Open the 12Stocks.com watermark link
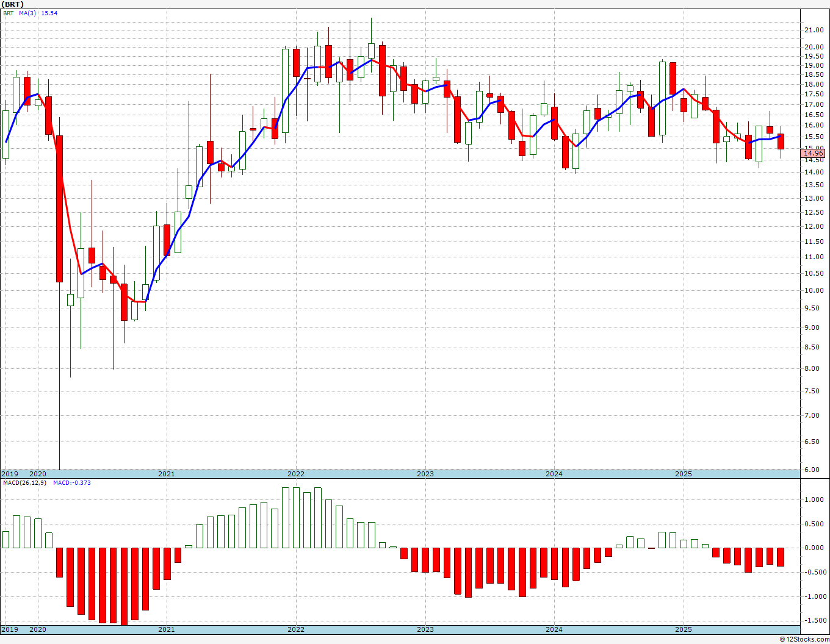 pos(804,639)
